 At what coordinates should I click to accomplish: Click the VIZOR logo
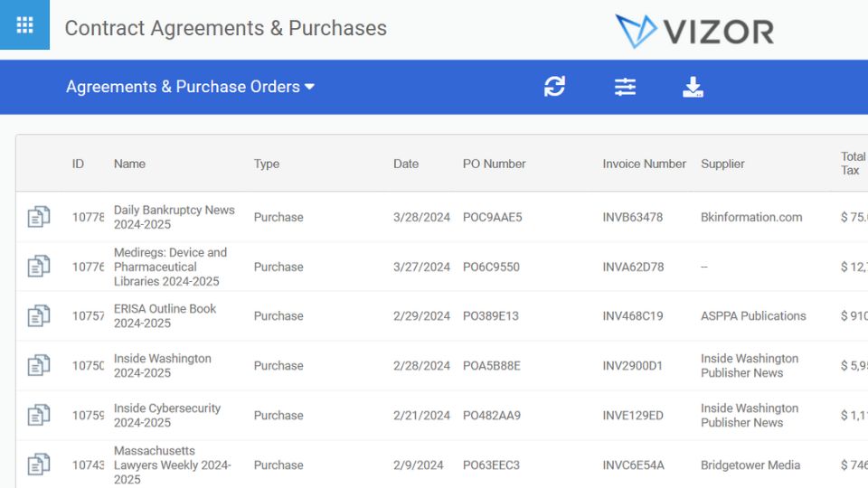[x=694, y=31]
